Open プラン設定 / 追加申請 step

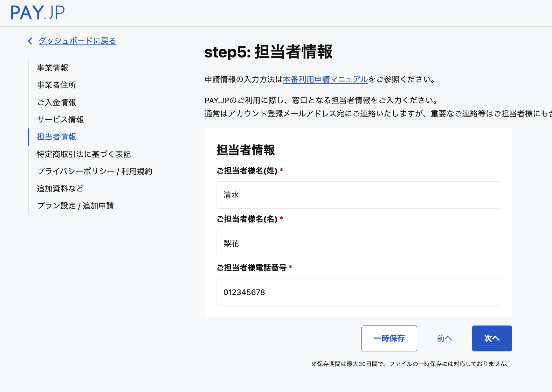click(75, 205)
